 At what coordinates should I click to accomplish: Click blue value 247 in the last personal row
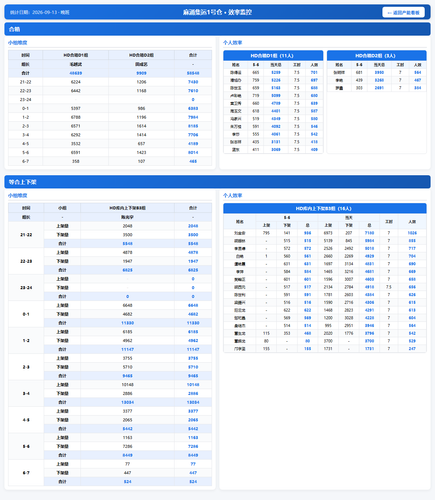[412, 349]
